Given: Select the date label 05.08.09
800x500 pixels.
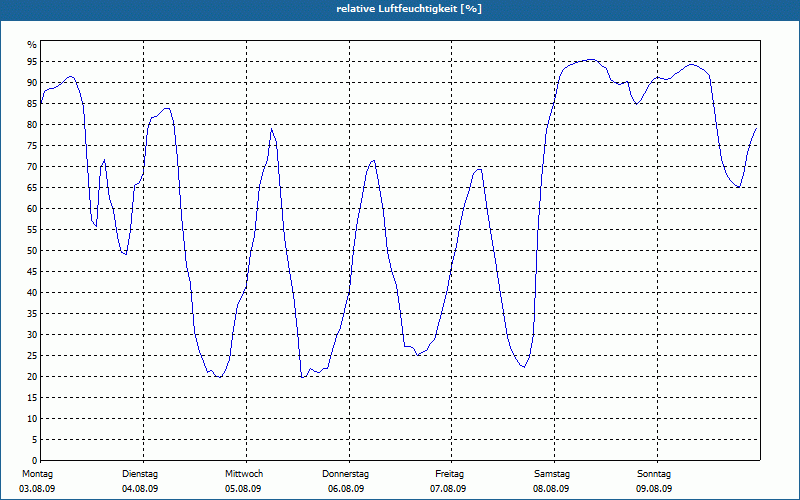Looking at the screenshot, I should pyautogui.click(x=243, y=489).
